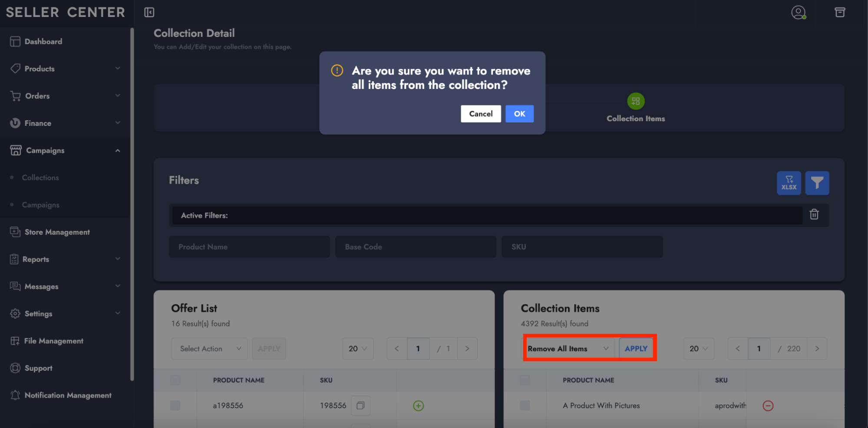Screen dimensions: 868x428
Task: Tick the checkbox for a198556 row
Action: (x=175, y=405)
